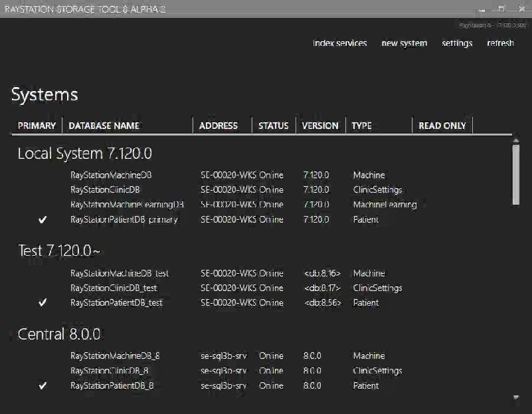Viewport: 532px width, 414px height.
Task: Sort by the READ ONLY column header
Action: tap(442, 126)
